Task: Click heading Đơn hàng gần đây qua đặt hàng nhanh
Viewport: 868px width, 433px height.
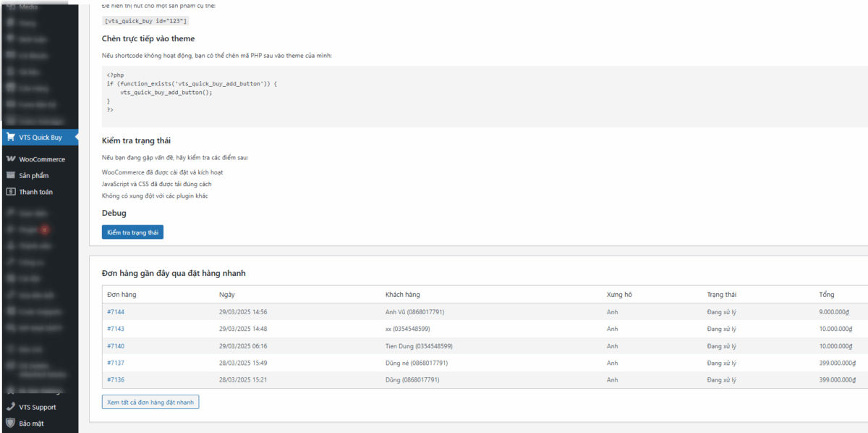Action: tap(174, 273)
